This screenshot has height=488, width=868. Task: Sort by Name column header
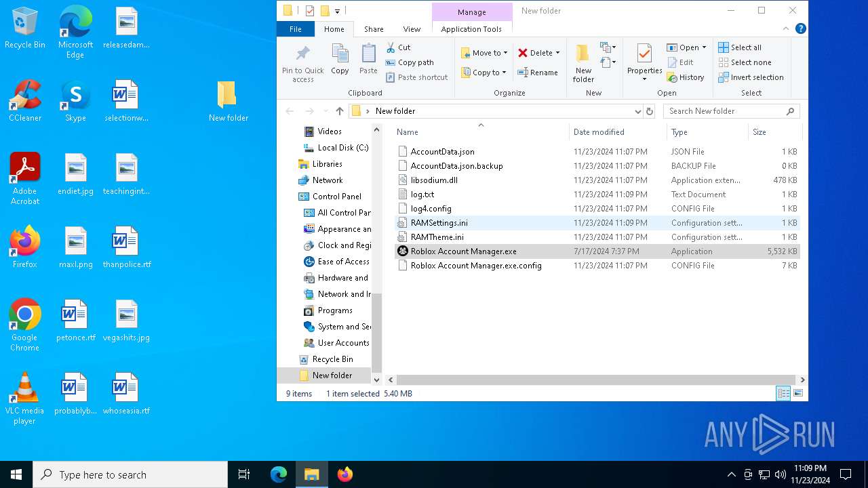(481, 132)
